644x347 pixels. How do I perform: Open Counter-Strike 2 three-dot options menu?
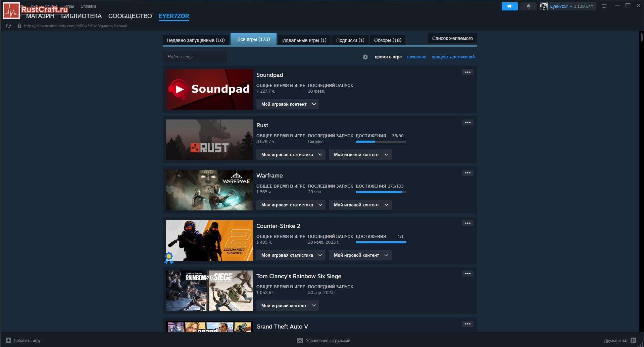pyautogui.click(x=467, y=223)
